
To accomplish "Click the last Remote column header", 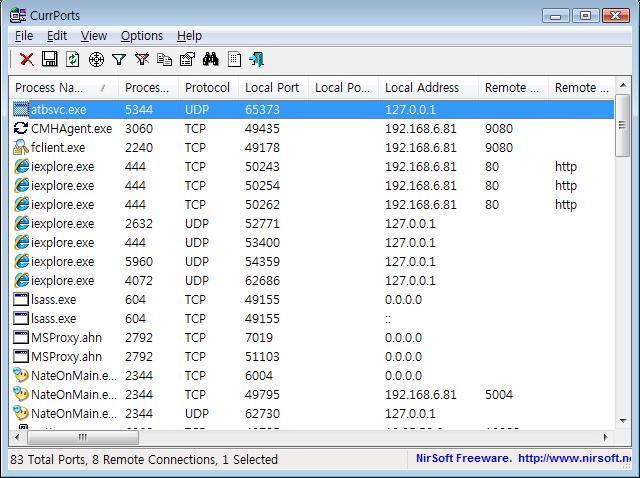I will coord(581,88).
